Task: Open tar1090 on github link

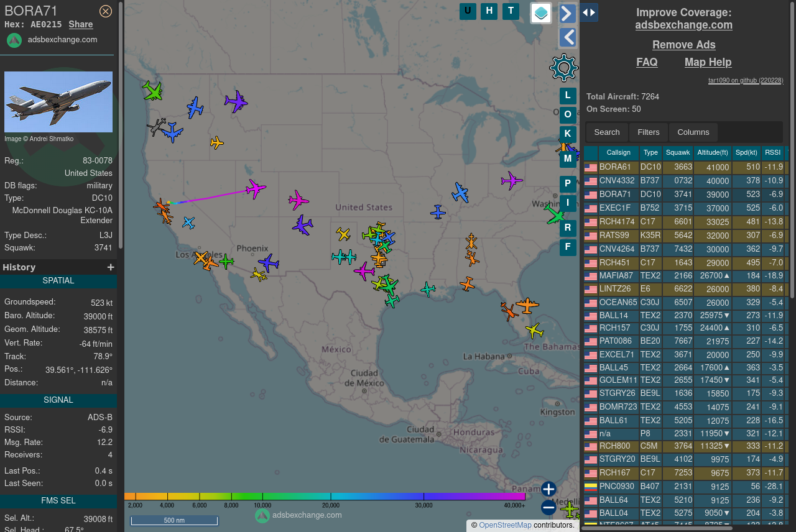Action: 746,81
